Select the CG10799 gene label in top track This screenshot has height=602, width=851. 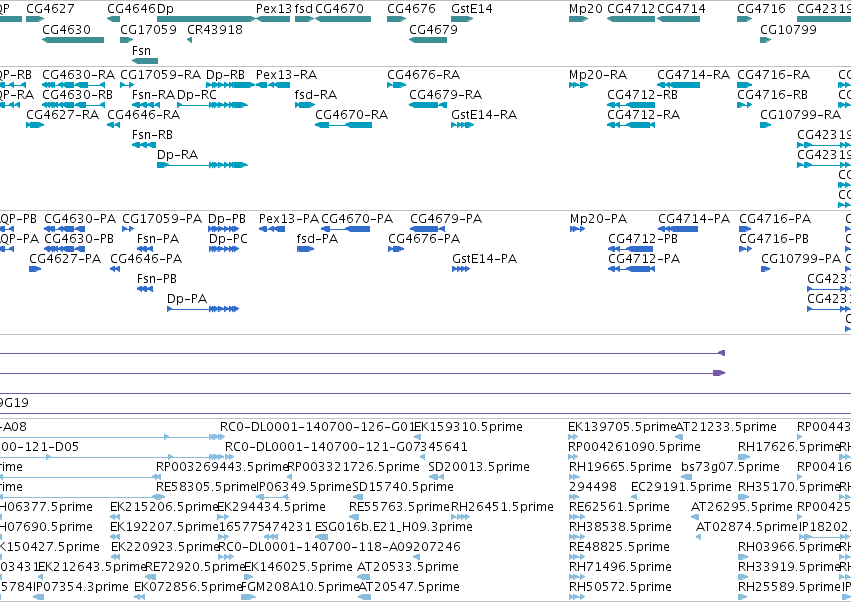(788, 29)
